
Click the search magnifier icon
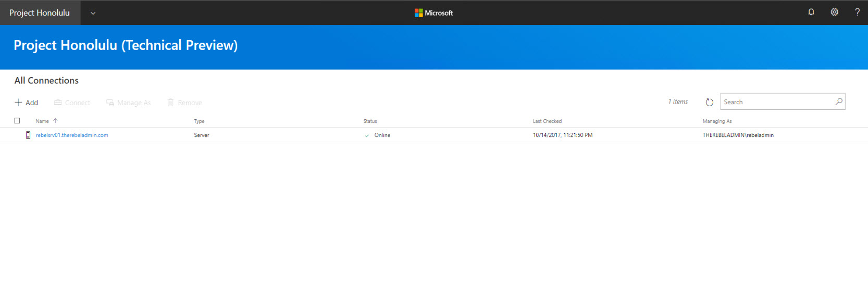838,102
